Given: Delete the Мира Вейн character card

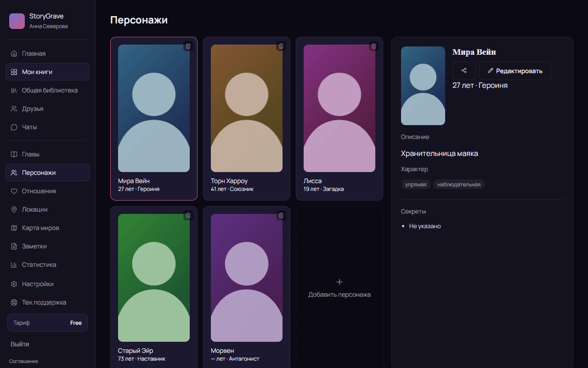Looking at the screenshot, I should 188,46.
